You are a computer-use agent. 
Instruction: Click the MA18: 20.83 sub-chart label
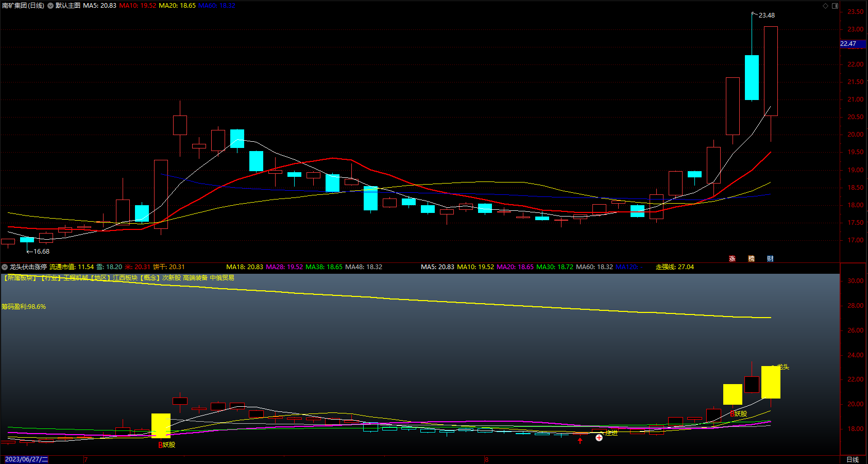click(x=245, y=267)
